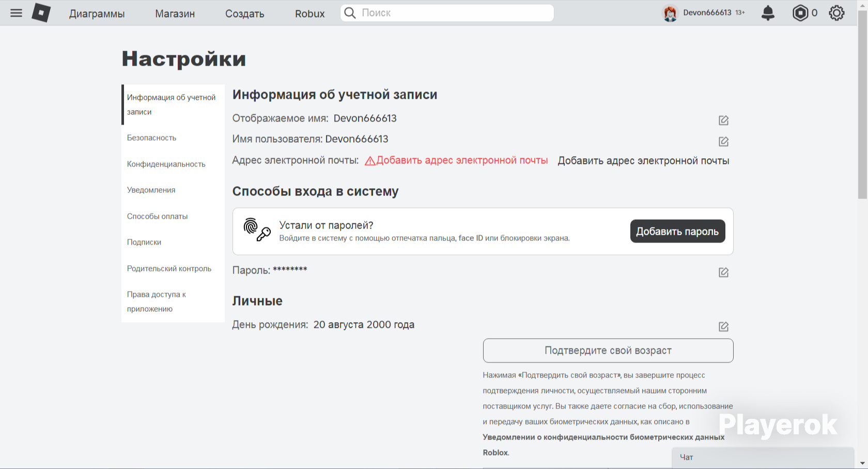Click the Devon666613 username in the header
This screenshot has height=469, width=868.
coord(707,12)
